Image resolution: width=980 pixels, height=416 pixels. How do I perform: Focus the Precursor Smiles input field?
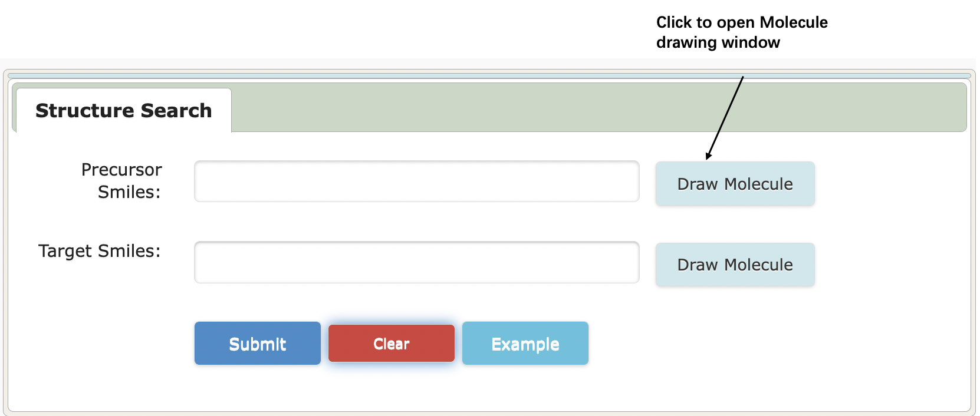point(417,181)
